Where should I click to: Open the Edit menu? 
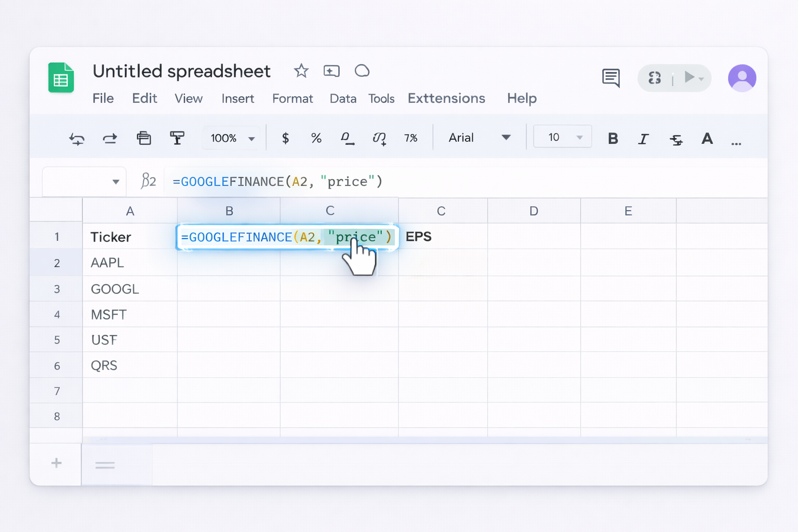pos(144,98)
